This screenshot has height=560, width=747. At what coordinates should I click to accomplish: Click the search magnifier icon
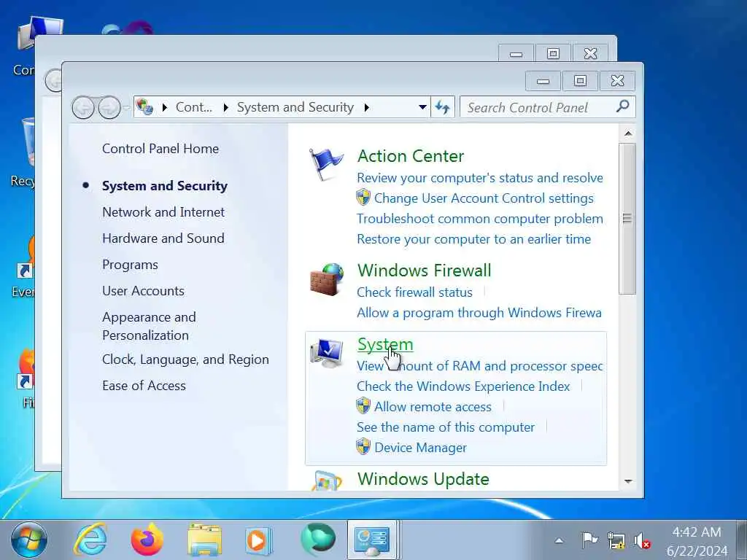coord(622,106)
